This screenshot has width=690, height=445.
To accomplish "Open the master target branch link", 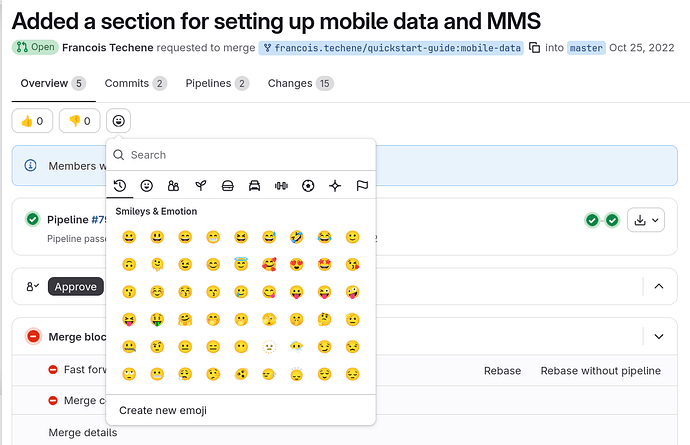I will tap(586, 48).
